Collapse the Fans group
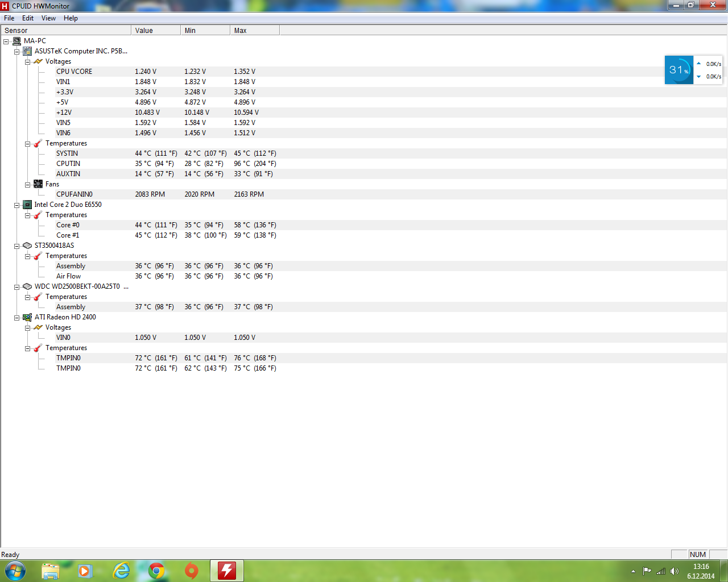 27,185
